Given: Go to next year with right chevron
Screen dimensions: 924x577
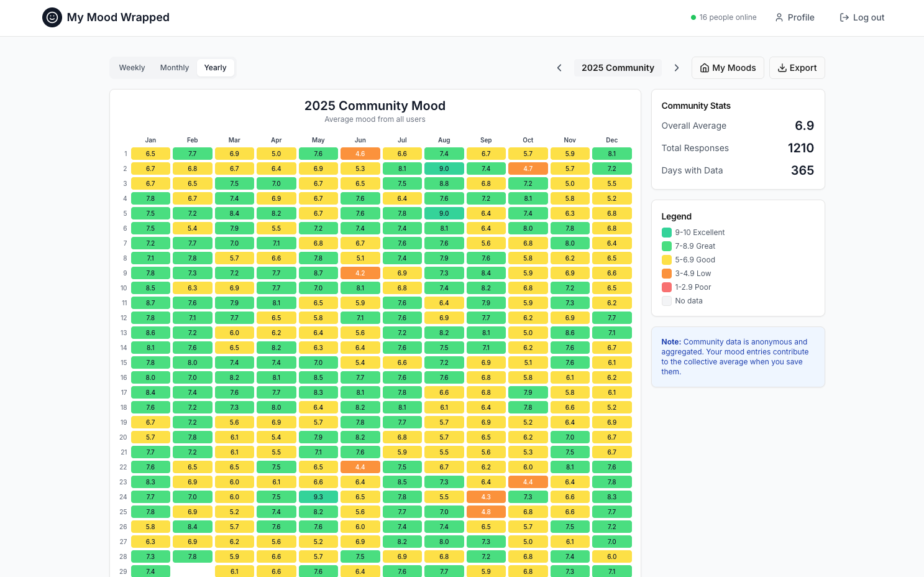Looking at the screenshot, I should coord(677,67).
